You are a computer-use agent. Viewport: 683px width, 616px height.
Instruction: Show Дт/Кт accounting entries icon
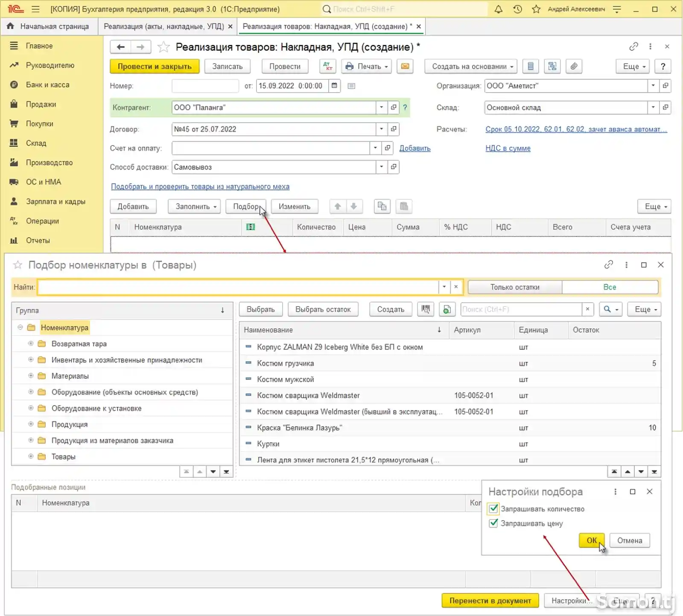tap(328, 66)
